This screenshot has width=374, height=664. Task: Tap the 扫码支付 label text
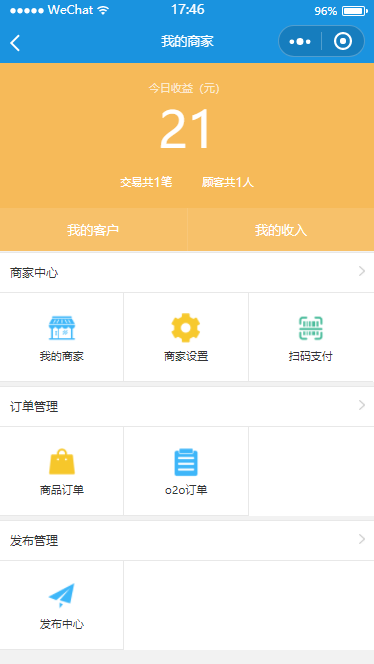click(x=310, y=356)
